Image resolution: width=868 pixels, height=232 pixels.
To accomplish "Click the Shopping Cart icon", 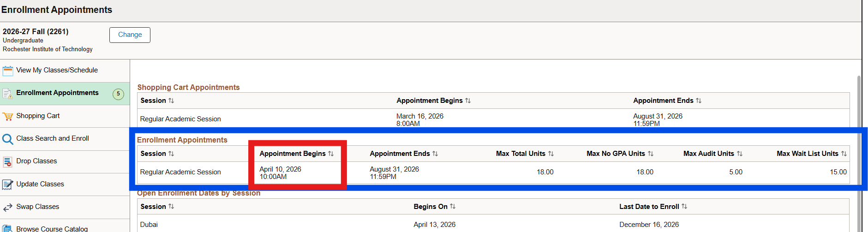I will [7, 116].
